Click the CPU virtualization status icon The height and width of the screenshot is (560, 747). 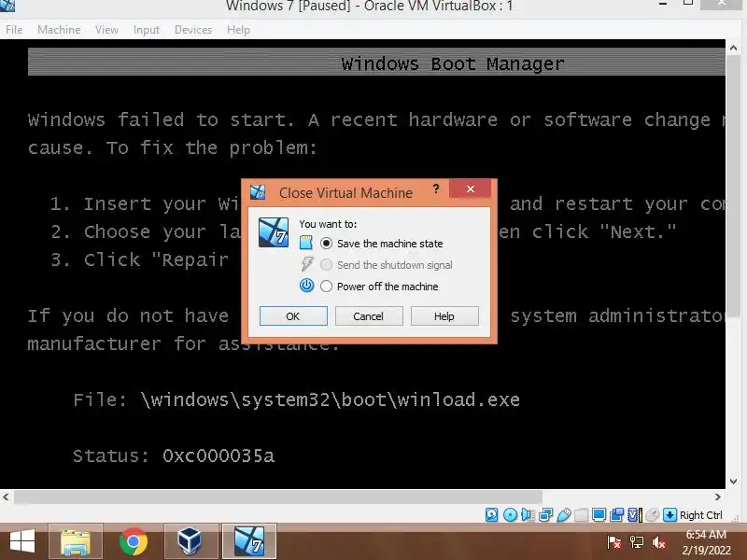pyautogui.click(x=634, y=515)
